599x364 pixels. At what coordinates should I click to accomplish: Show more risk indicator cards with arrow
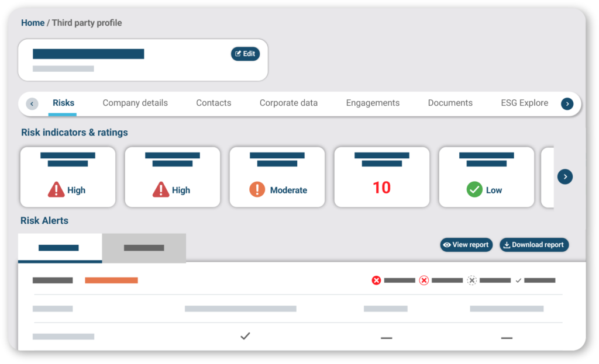coord(565,176)
